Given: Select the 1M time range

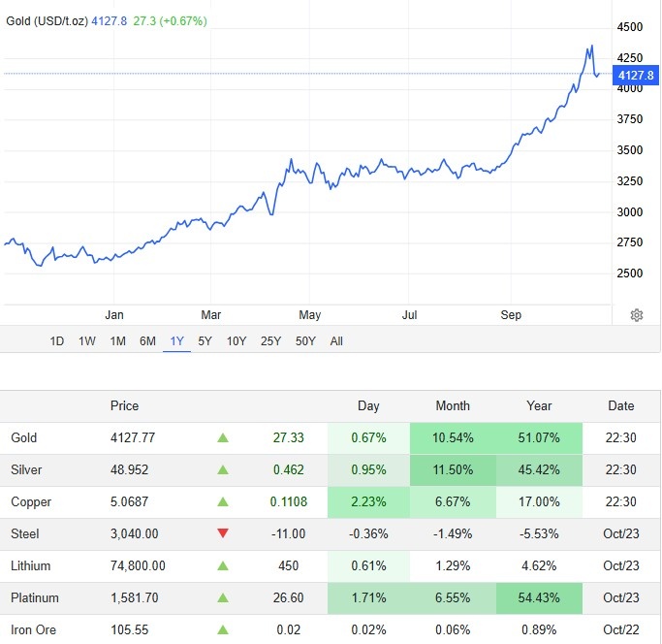Looking at the screenshot, I should tap(118, 341).
